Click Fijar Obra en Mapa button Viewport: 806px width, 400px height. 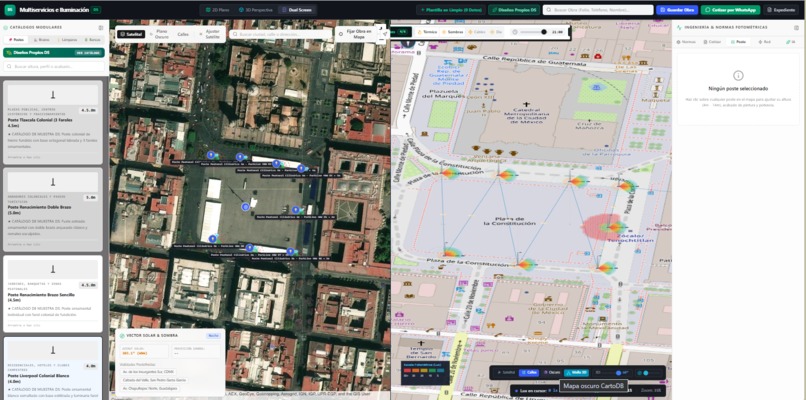coord(358,34)
